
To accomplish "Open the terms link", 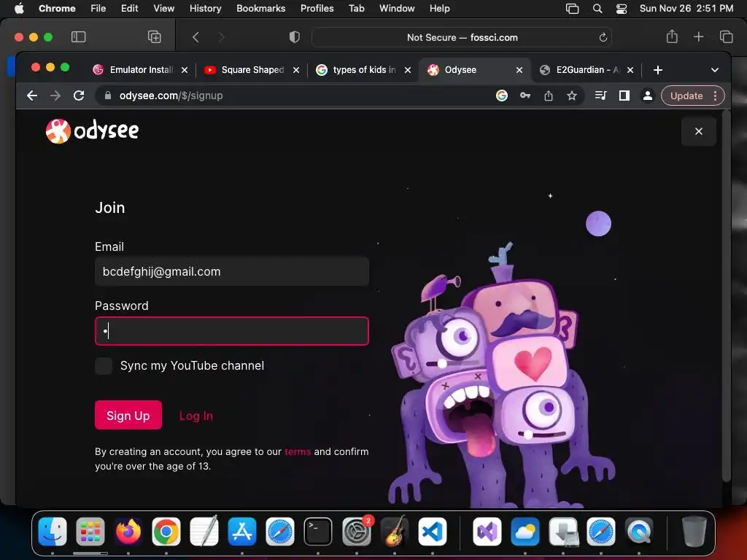I will coord(298,451).
